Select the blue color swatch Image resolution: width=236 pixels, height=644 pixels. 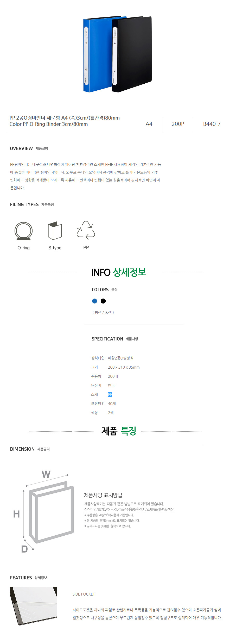point(95,301)
